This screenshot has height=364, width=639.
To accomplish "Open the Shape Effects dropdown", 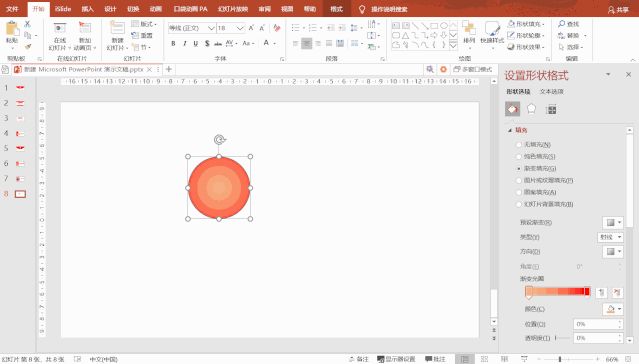I will coord(526,47).
